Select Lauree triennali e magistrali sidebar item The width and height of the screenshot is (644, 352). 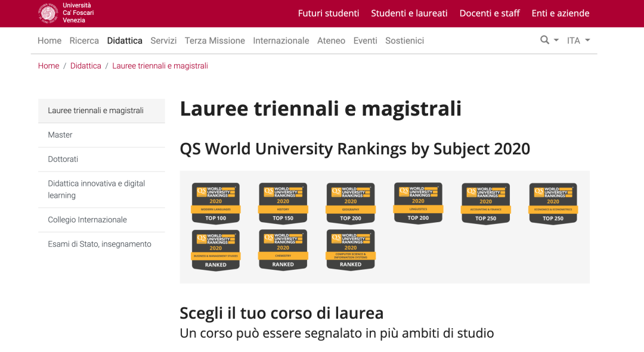tap(101, 111)
